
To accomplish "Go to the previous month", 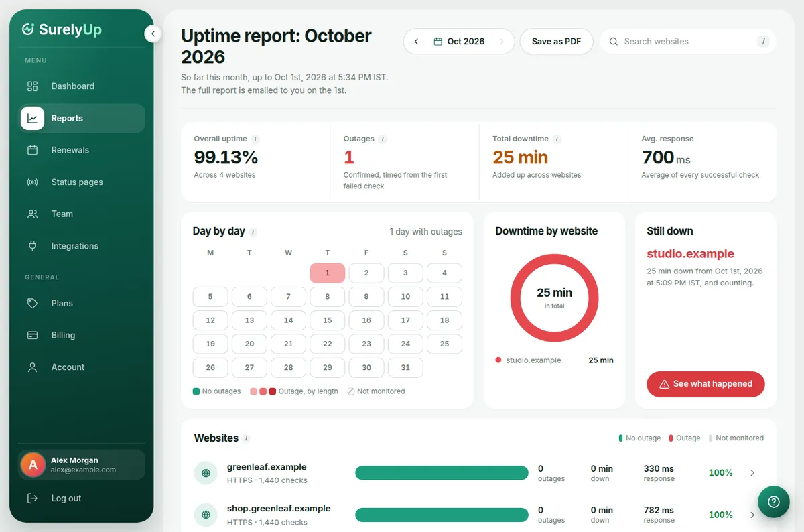I will [416, 42].
